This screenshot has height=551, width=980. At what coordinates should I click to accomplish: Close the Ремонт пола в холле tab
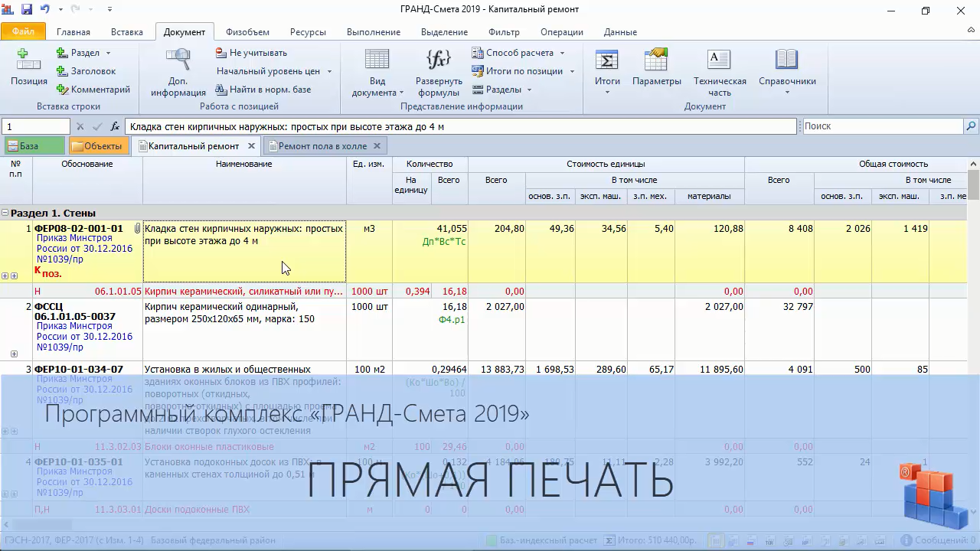[377, 145]
